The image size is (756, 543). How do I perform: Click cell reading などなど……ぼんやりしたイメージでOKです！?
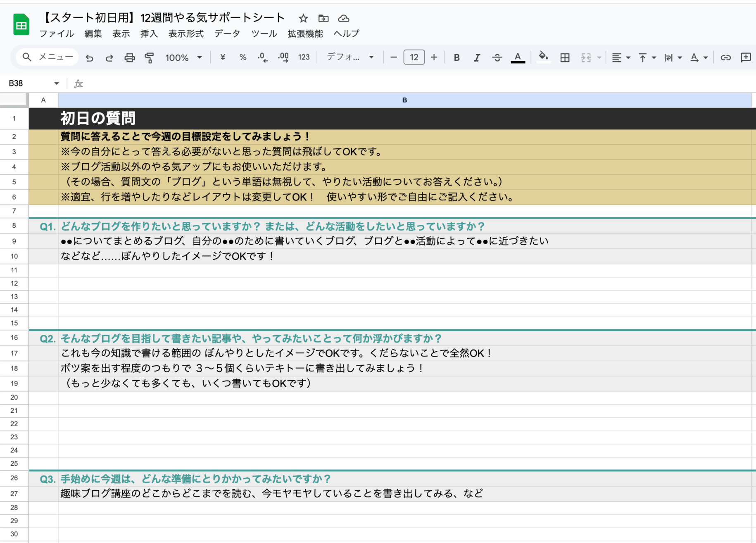point(404,256)
